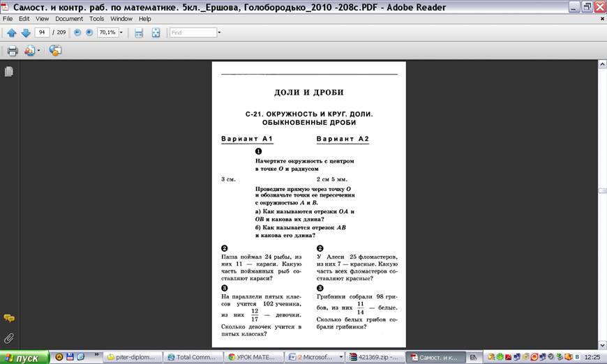Click the text '2 см 5 мм.'
The height and width of the screenshot is (364, 607).
(332, 179)
